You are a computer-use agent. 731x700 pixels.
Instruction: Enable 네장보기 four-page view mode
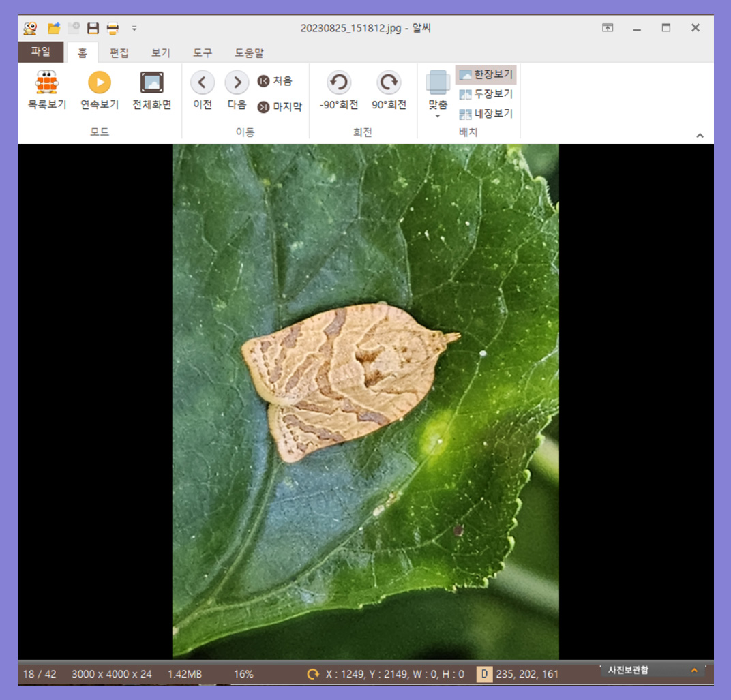click(x=488, y=114)
